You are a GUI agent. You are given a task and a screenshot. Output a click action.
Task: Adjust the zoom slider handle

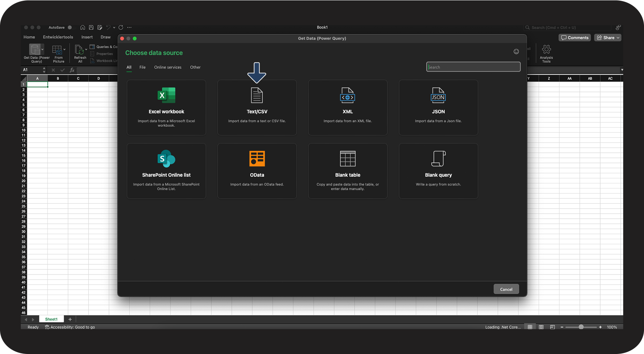pyautogui.click(x=581, y=327)
